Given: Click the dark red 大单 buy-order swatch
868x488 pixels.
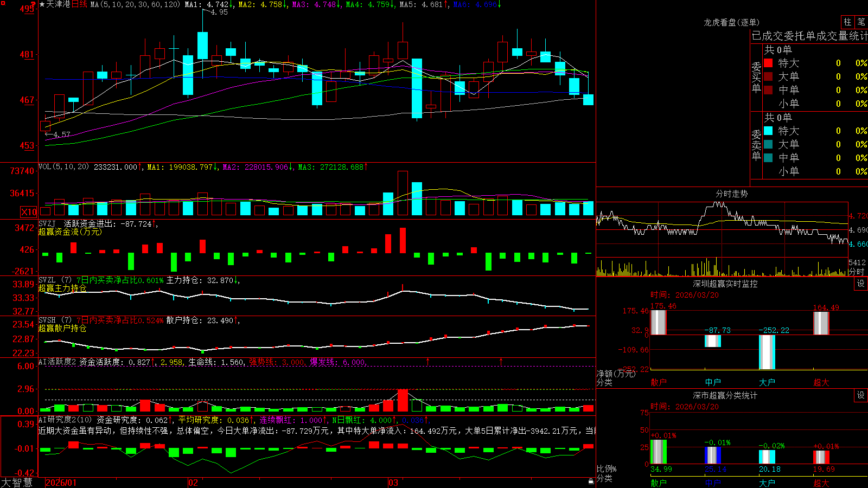Looking at the screenshot, I should click(x=768, y=76).
